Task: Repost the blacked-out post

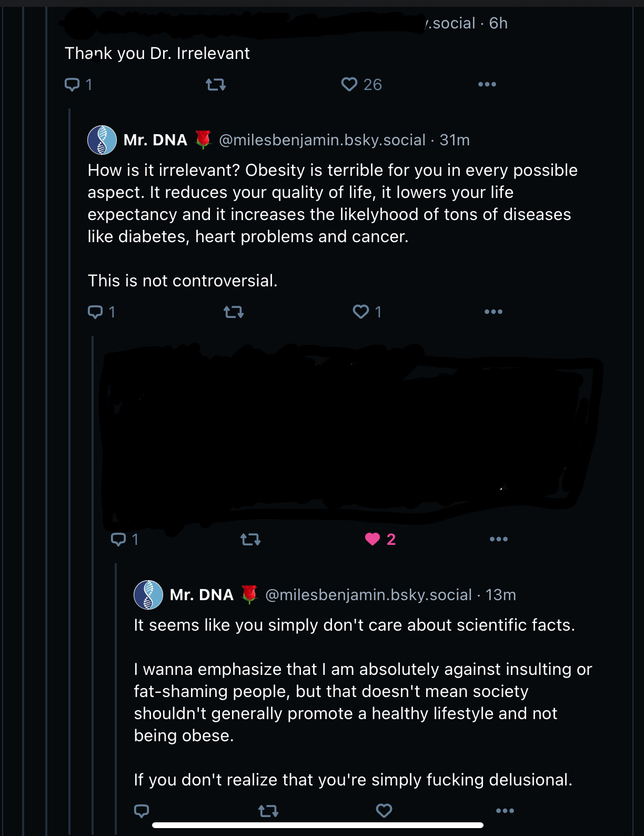Action: 250,539
